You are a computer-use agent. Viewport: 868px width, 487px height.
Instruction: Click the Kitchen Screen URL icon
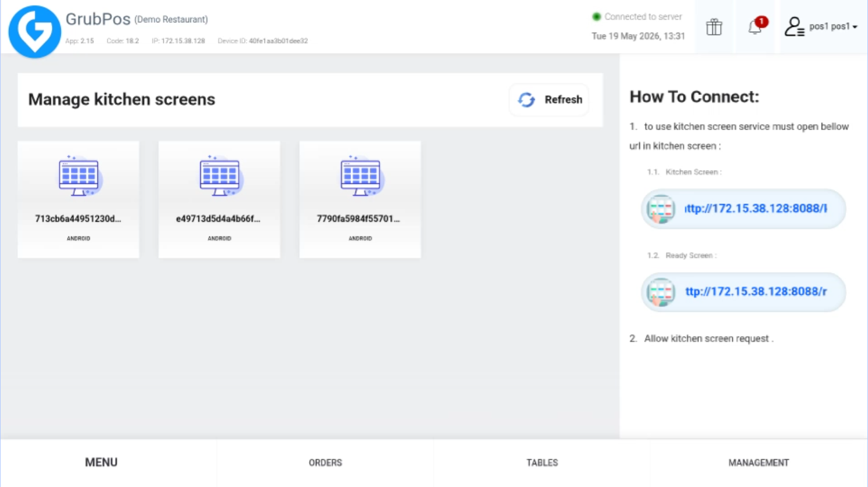tap(661, 209)
